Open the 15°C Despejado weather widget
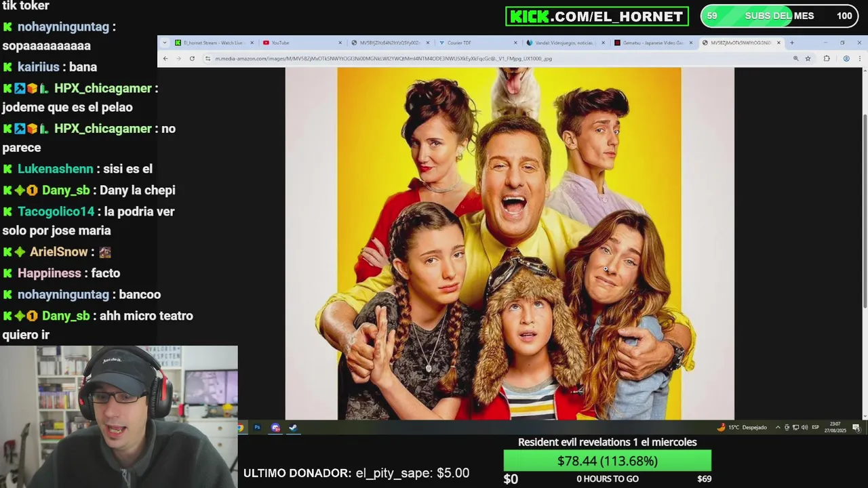The width and height of the screenshot is (868, 488). click(742, 428)
